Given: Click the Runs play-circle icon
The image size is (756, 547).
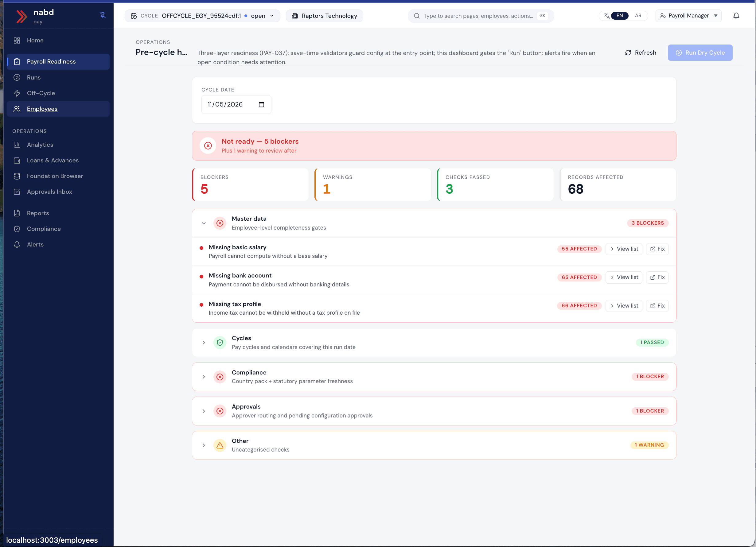Looking at the screenshot, I should point(17,77).
